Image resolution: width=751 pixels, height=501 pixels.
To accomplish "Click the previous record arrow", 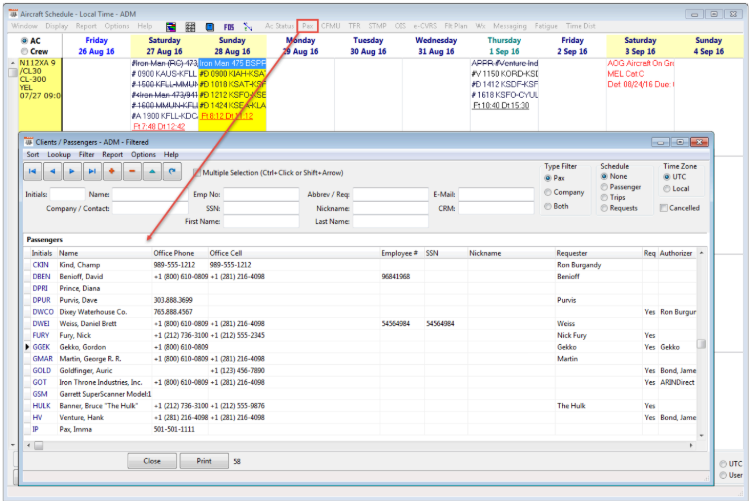I will pos(54,172).
